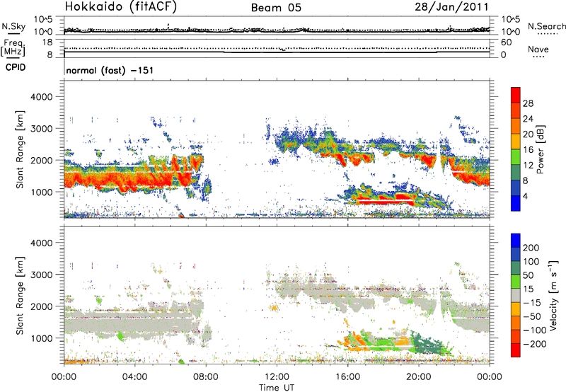Click the "200" value on Velocity colorbar
Viewport: 566px width, 392px height.
[531, 248]
